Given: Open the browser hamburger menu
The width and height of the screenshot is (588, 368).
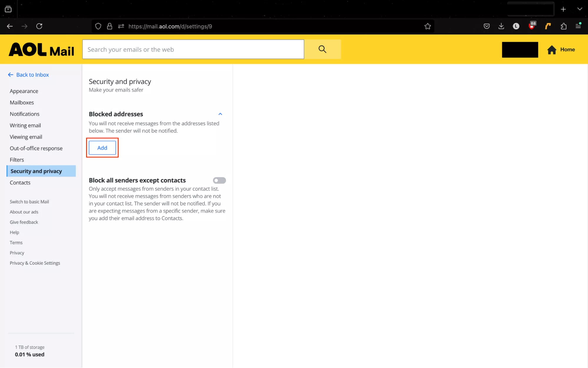Looking at the screenshot, I should pos(578,26).
